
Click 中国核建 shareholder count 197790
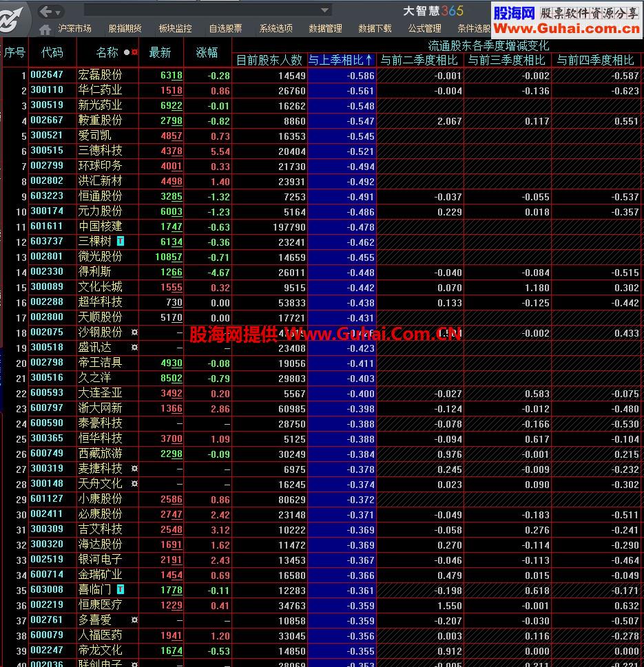[289, 227]
